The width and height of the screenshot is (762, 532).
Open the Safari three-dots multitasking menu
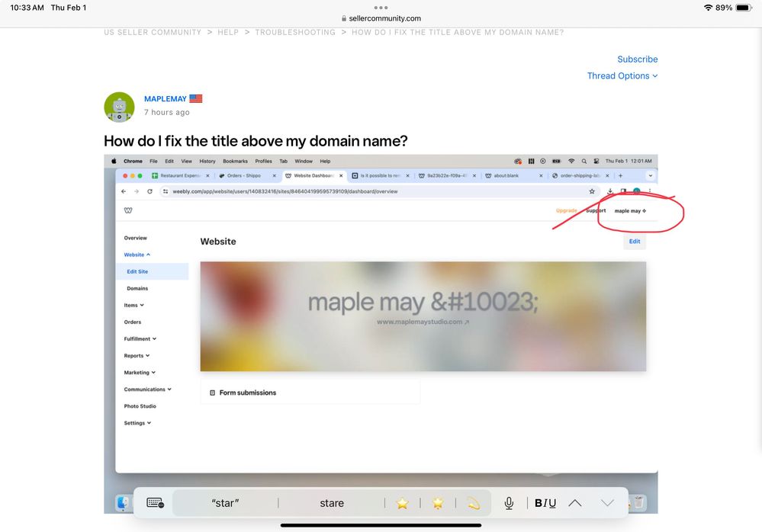(x=381, y=8)
